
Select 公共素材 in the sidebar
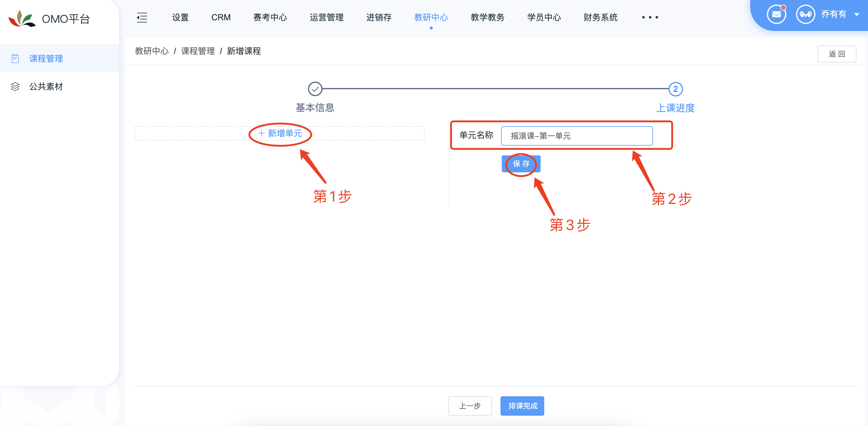(59, 86)
